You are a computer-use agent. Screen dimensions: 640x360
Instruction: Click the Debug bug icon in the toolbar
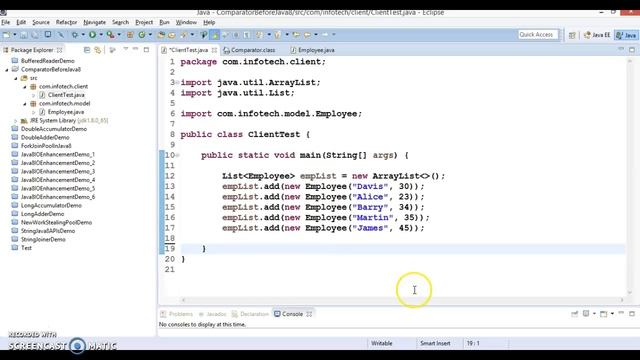pyautogui.click(x=75, y=35)
